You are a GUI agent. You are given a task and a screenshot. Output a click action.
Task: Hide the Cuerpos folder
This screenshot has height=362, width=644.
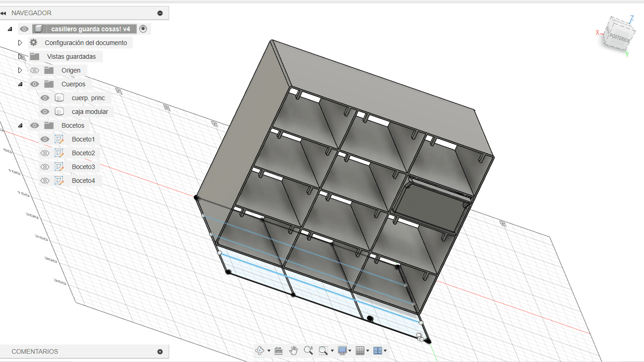(34, 84)
